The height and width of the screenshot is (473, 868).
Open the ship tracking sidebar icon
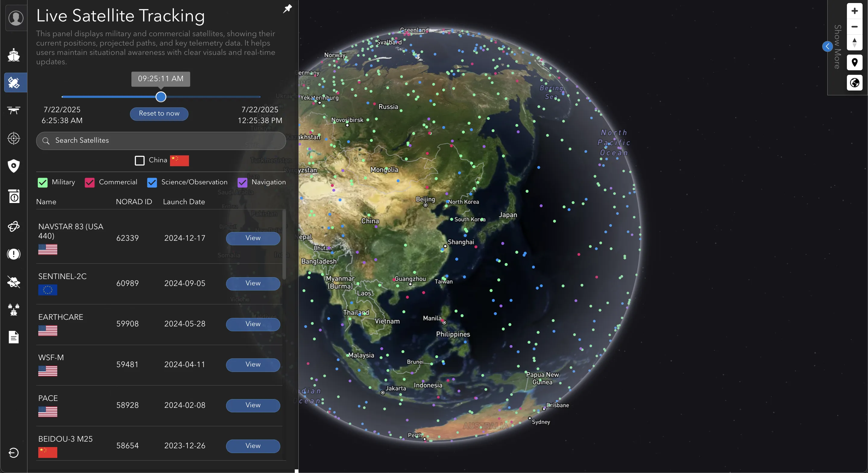14,55
